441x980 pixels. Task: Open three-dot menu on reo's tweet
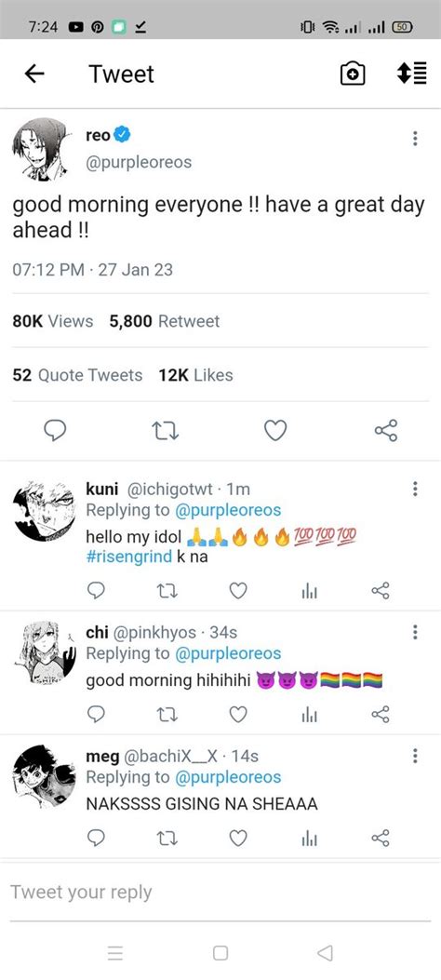[x=415, y=138]
